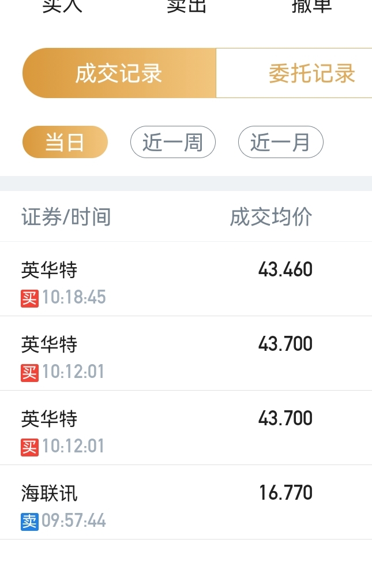Viewport: 372px width, 588px height.
Task: Tap the blue 卖 badge for 海联讯
Action: [x=29, y=522]
